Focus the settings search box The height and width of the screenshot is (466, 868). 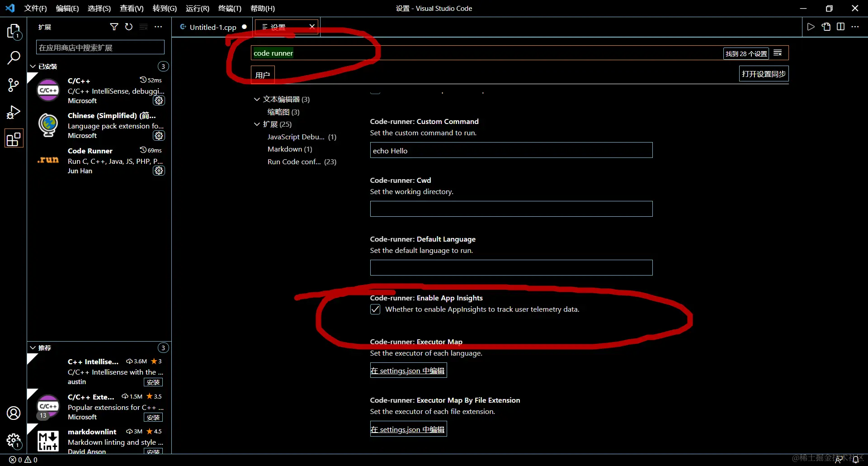pos(486,53)
